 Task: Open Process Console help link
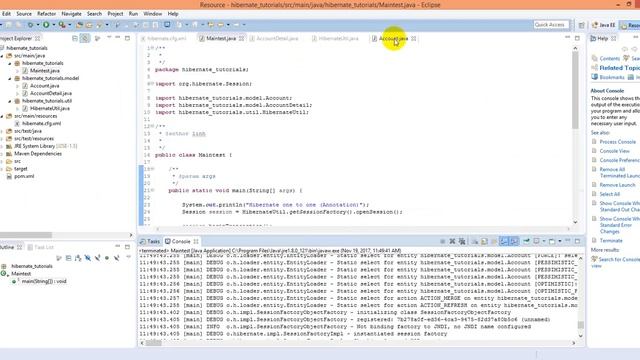tap(618, 142)
